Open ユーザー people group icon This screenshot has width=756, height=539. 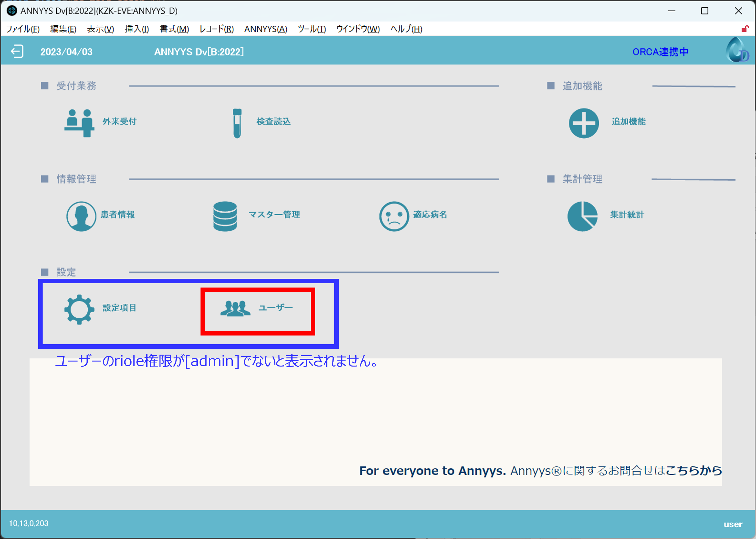coord(235,308)
